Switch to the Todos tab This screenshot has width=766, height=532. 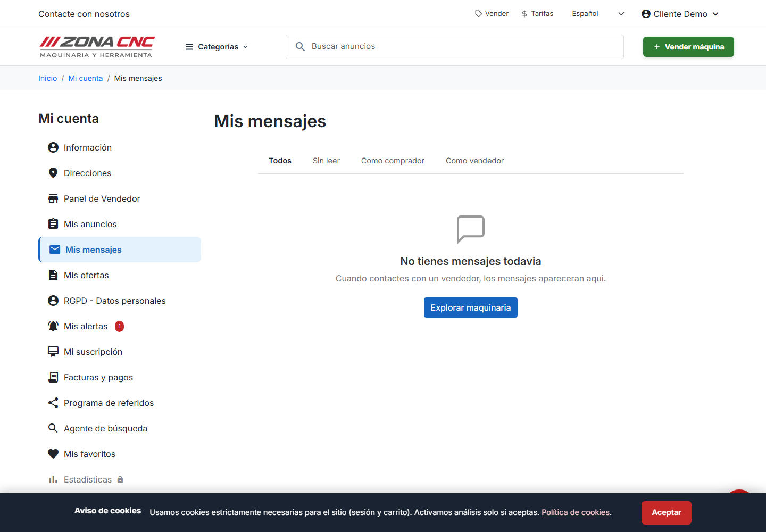coord(280,161)
